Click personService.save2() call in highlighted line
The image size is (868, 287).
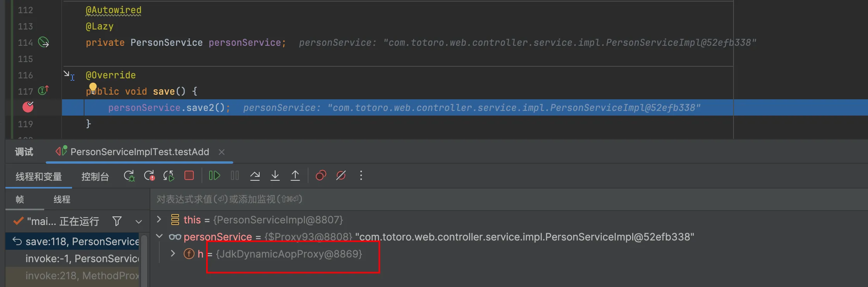pos(169,108)
